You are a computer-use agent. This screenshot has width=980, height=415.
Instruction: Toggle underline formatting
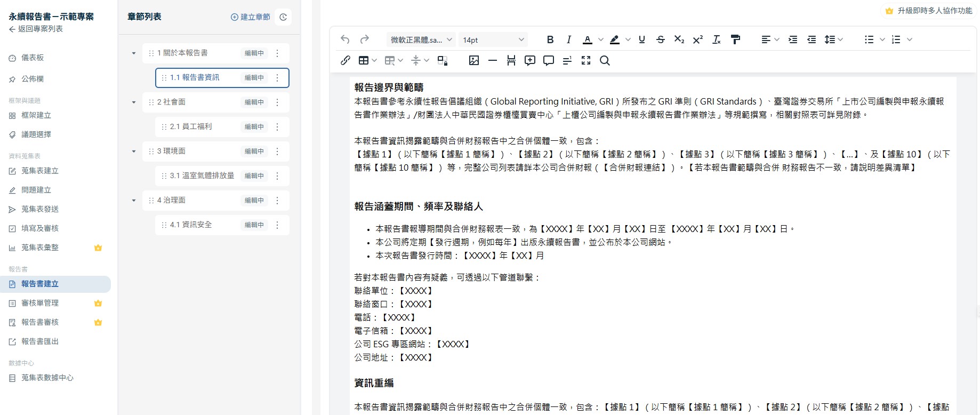point(642,39)
